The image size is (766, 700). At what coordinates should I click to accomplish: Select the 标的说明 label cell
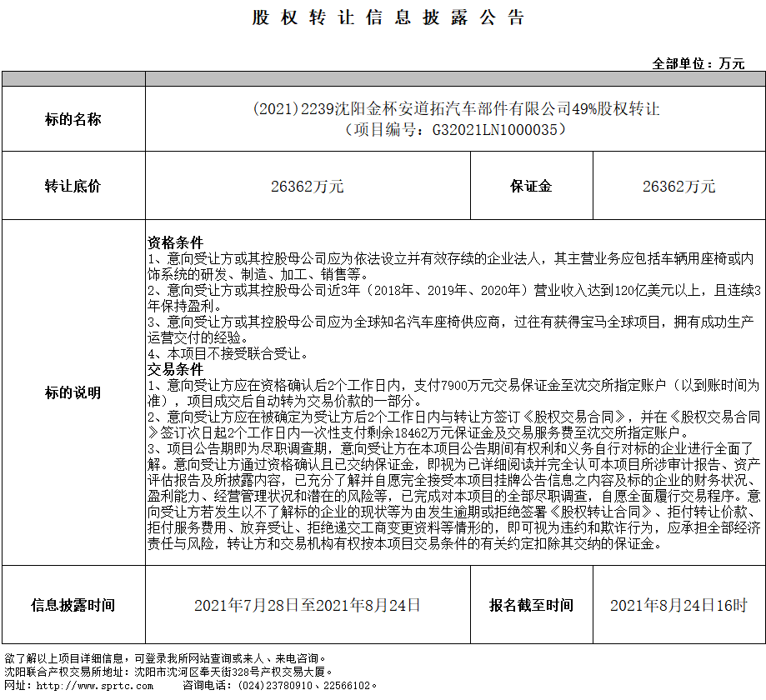coord(73,392)
